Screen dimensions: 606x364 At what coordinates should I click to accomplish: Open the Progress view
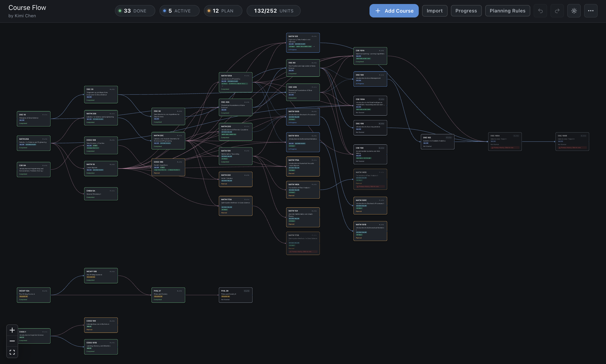[x=466, y=11]
